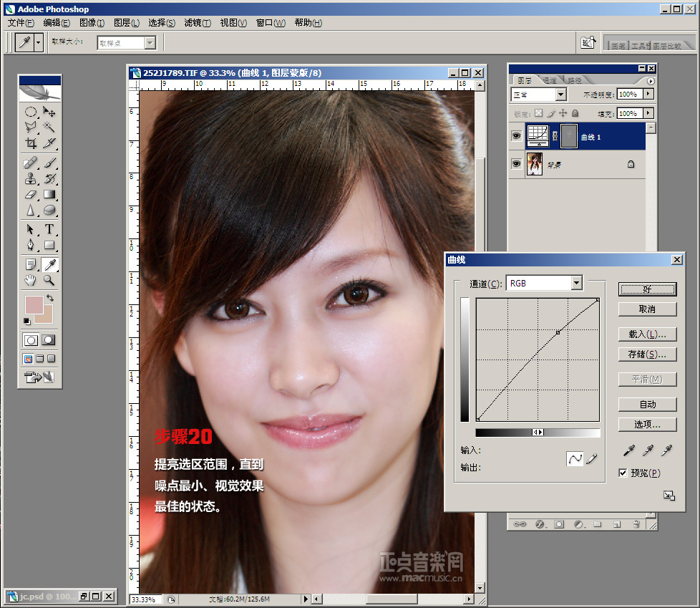Pick the white point eyedropper in Curves
700x608 pixels.
point(666,450)
